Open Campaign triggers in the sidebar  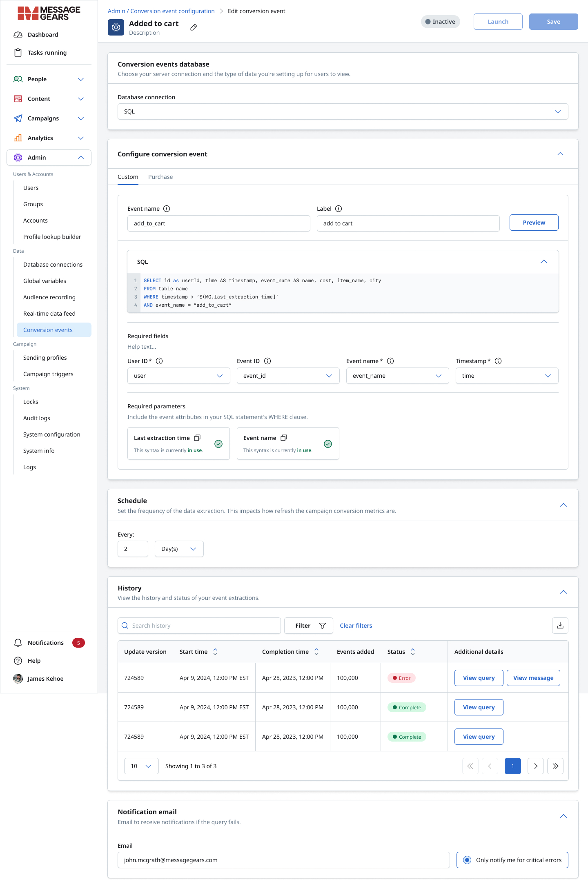48,374
